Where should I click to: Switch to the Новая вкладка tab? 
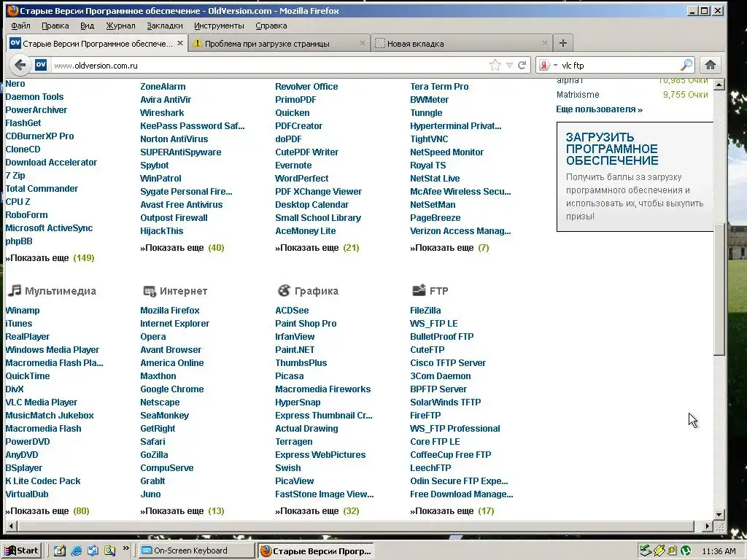461,43
